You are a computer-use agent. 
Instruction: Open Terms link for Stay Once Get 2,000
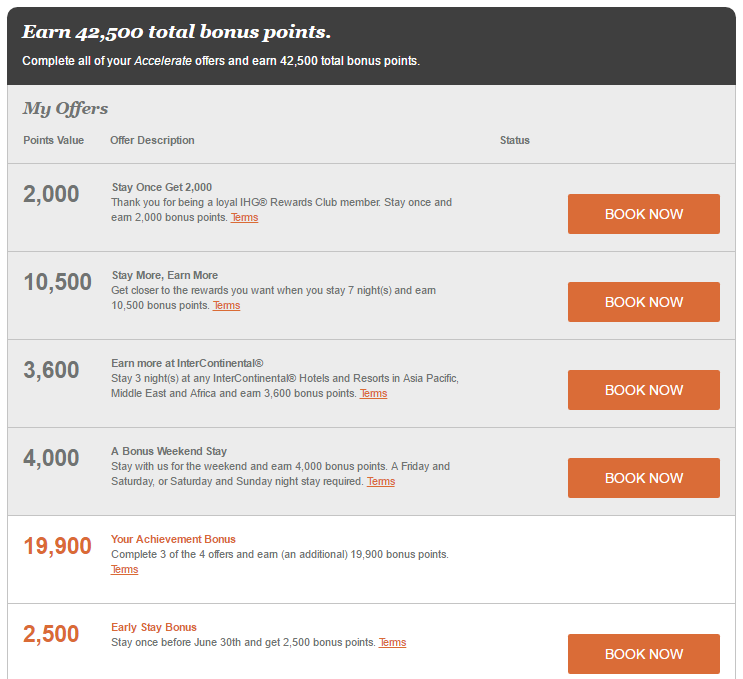(245, 217)
